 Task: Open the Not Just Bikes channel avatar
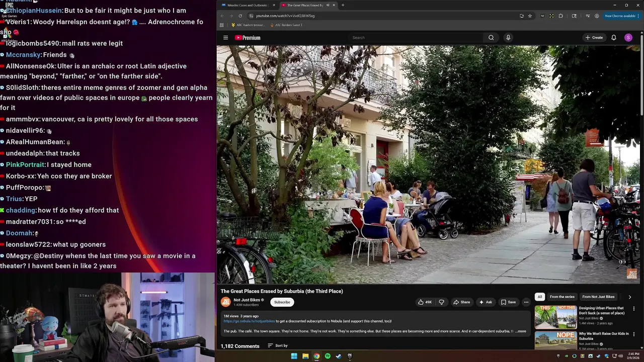point(225,302)
